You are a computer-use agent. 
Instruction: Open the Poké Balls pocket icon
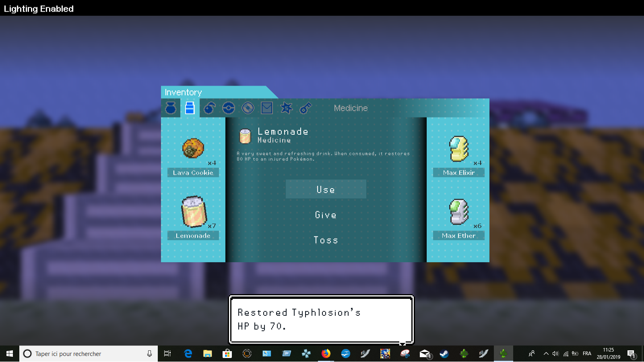229,108
